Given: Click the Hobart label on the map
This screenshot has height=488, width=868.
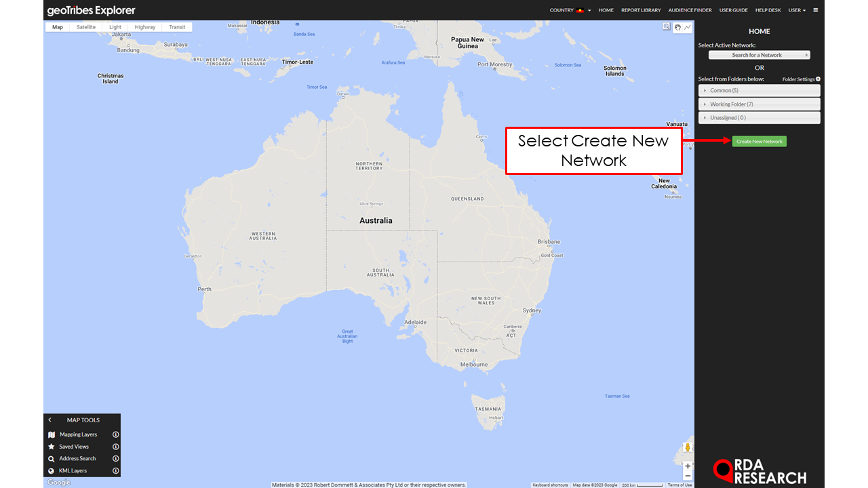Looking at the screenshot, I should click(496, 418).
